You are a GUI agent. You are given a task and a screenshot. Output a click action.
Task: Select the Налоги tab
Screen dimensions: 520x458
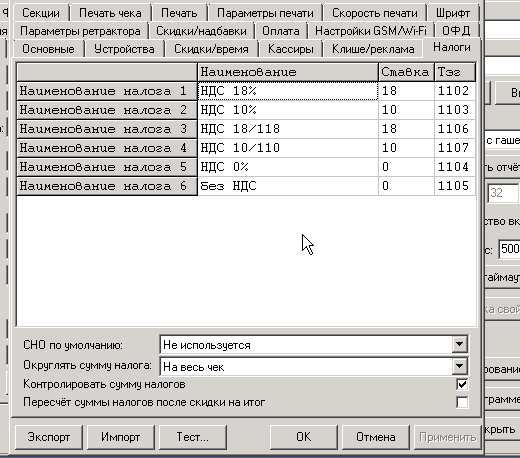(452, 47)
